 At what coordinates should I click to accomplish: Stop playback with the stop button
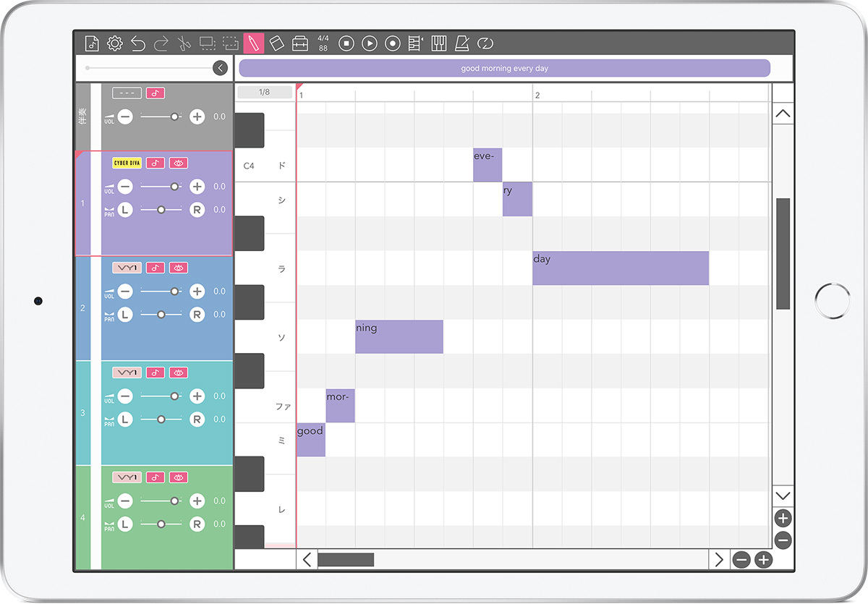tap(346, 44)
